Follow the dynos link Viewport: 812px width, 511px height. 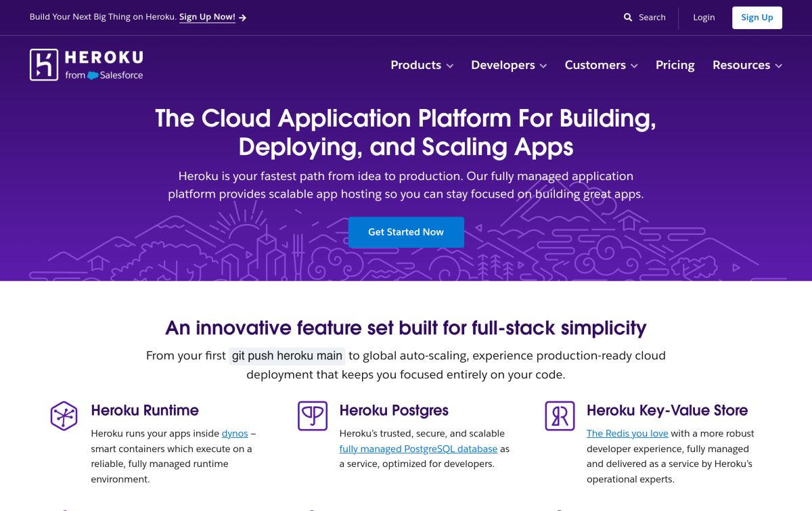pyautogui.click(x=235, y=433)
